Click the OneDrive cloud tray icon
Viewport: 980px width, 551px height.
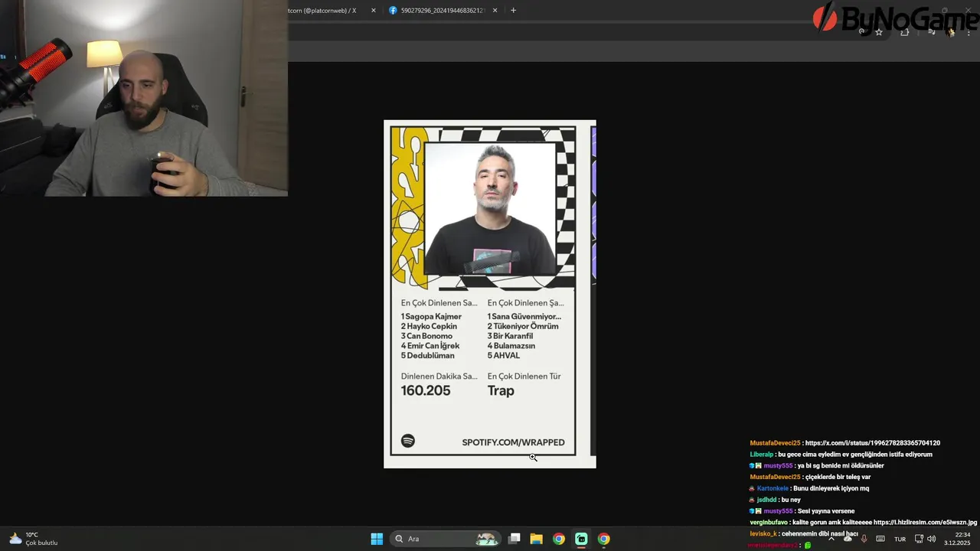pos(848,539)
